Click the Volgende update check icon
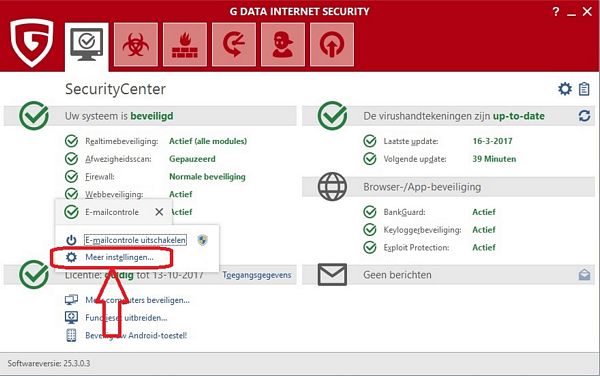Screen dimensions: 600x376 pos(370,159)
